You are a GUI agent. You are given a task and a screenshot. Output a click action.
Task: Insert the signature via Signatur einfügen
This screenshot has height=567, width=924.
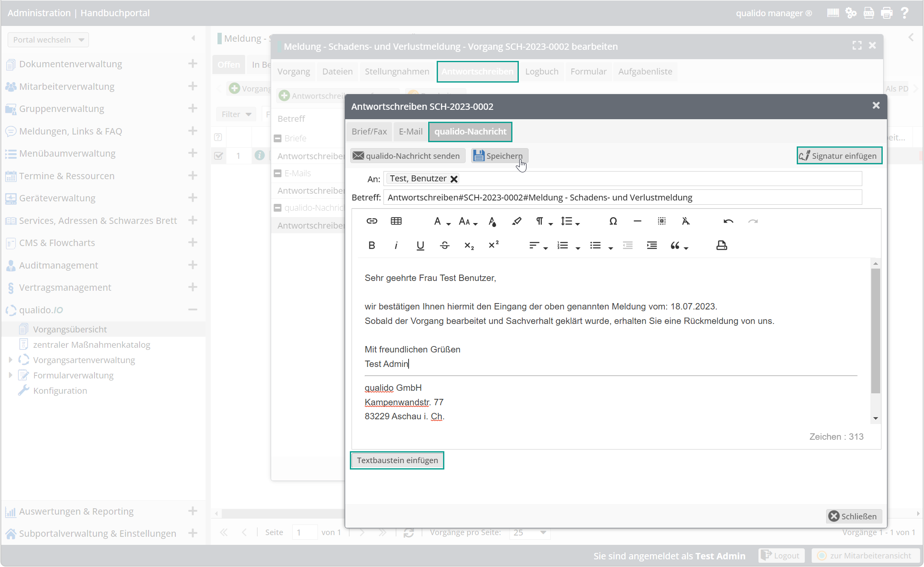838,156
